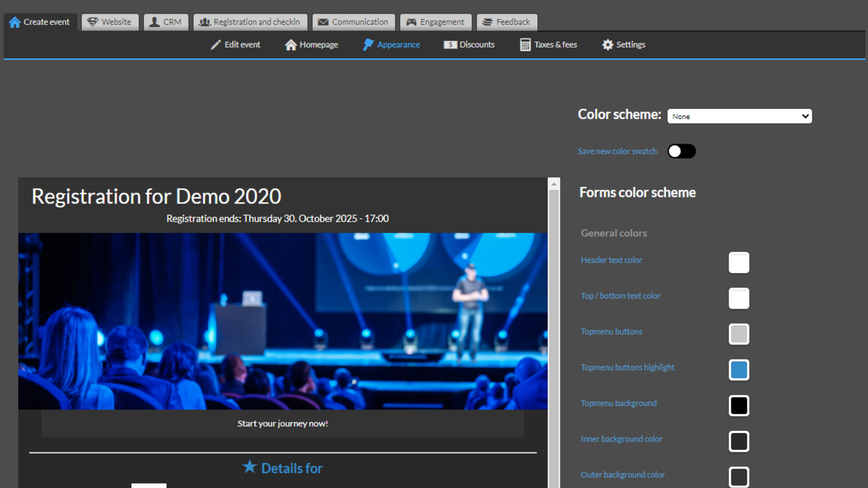
Task: Click the Taxes & fees calculator icon
Action: [x=525, y=45]
